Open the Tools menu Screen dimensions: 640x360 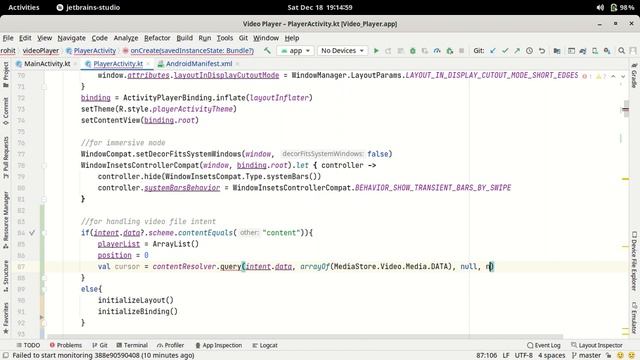coord(224,38)
